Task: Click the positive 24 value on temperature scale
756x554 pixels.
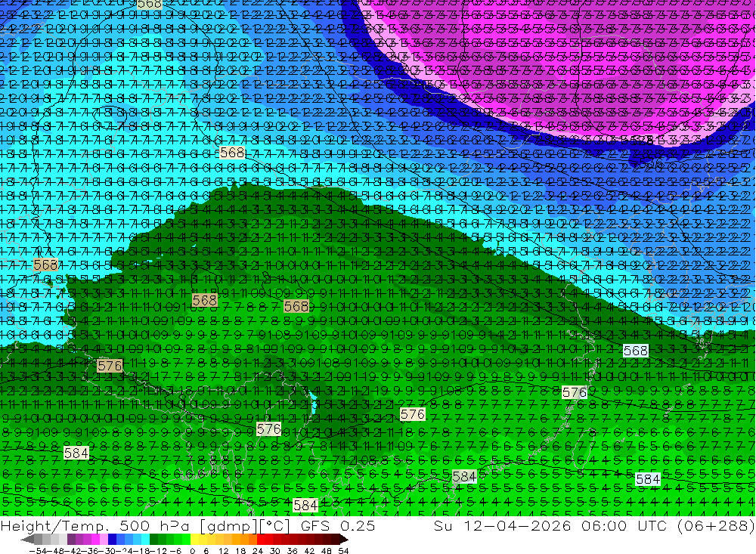Action: click(x=258, y=551)
